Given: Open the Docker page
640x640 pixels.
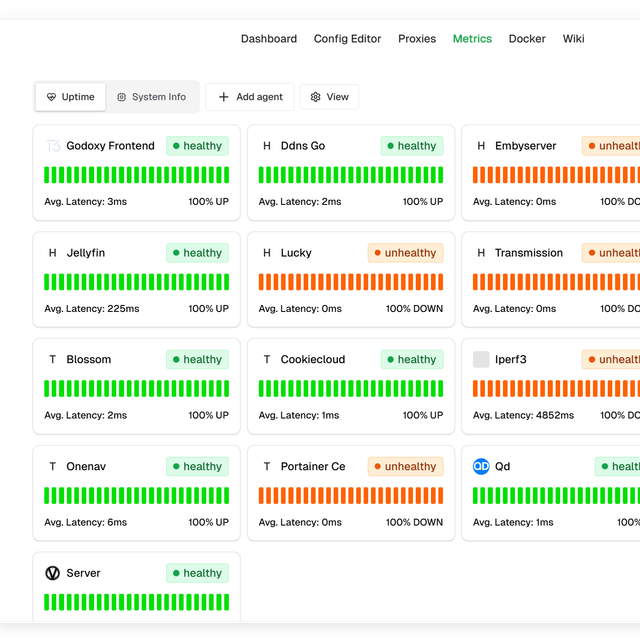Looking at the screenshot, I should coord(527,39).
